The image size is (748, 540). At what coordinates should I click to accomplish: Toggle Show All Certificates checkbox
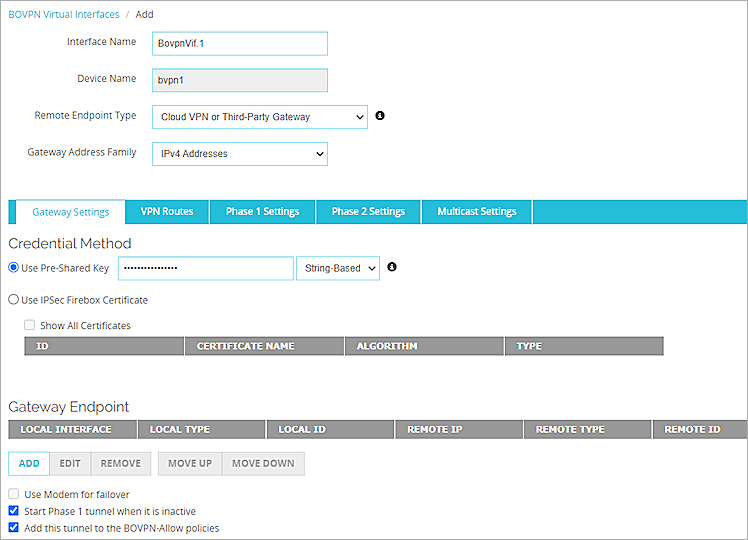coord(30,325)
